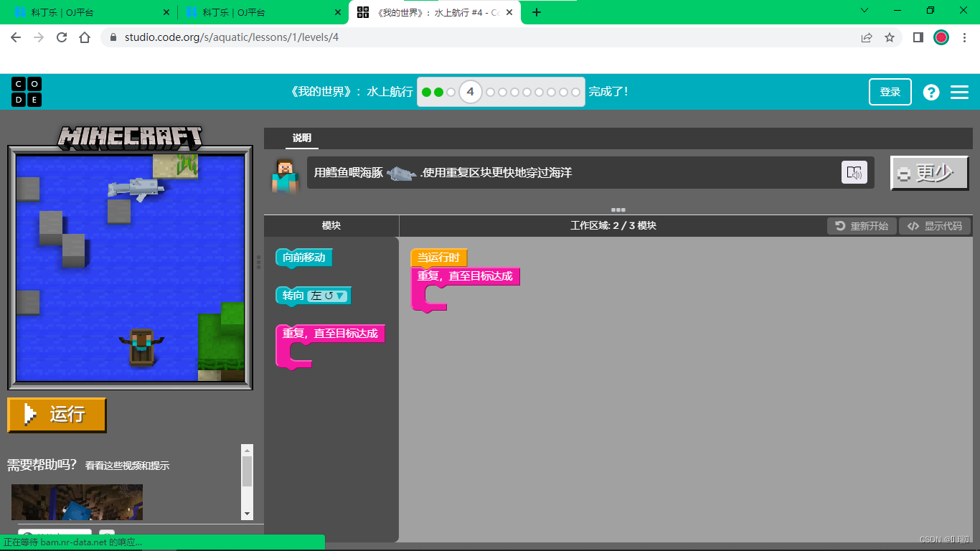Click the 登录 sign-in button

890,92
